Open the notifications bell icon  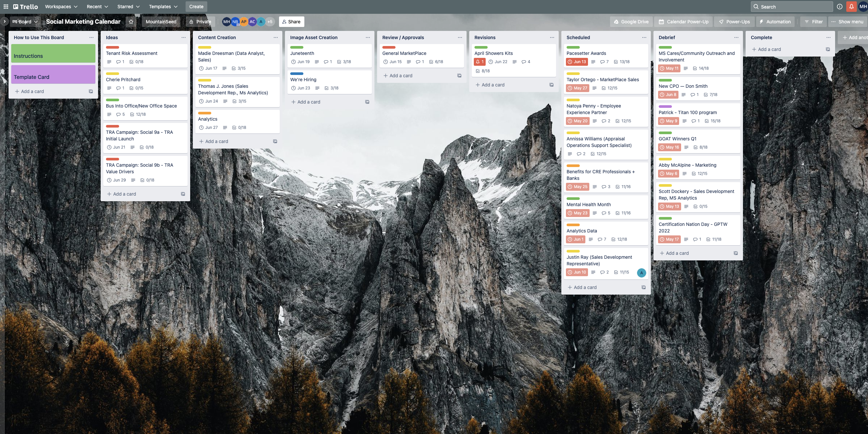coord(851,6)
